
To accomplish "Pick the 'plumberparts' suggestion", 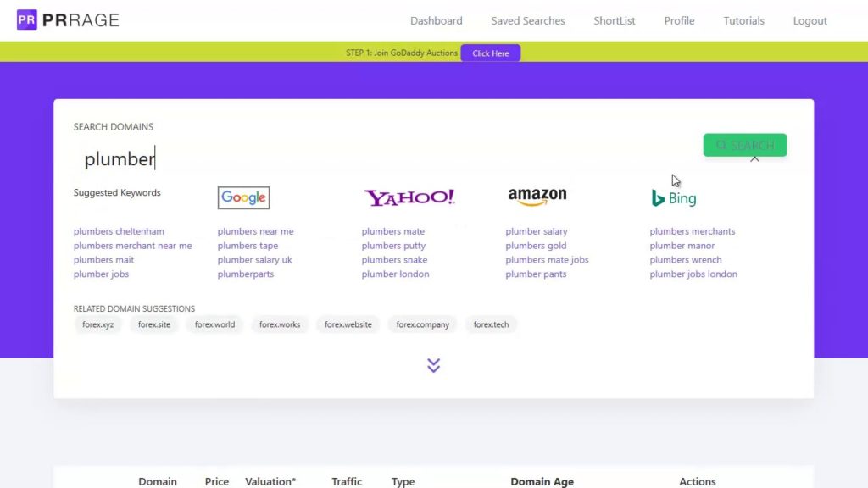I will [245, 274].
